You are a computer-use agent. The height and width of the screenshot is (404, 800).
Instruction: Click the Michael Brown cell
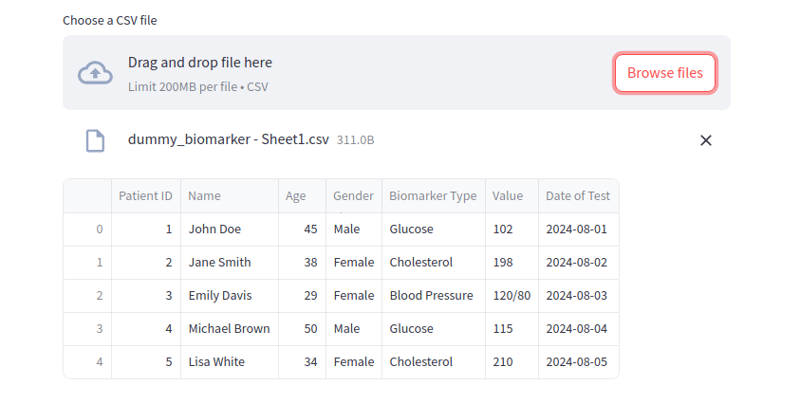tap(229, 329)
